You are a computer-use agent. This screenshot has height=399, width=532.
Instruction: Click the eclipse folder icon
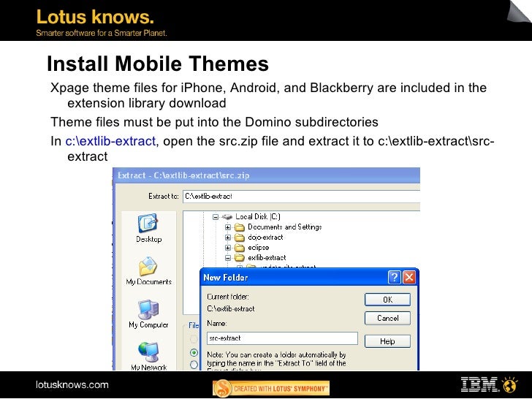tap(240, 247)
